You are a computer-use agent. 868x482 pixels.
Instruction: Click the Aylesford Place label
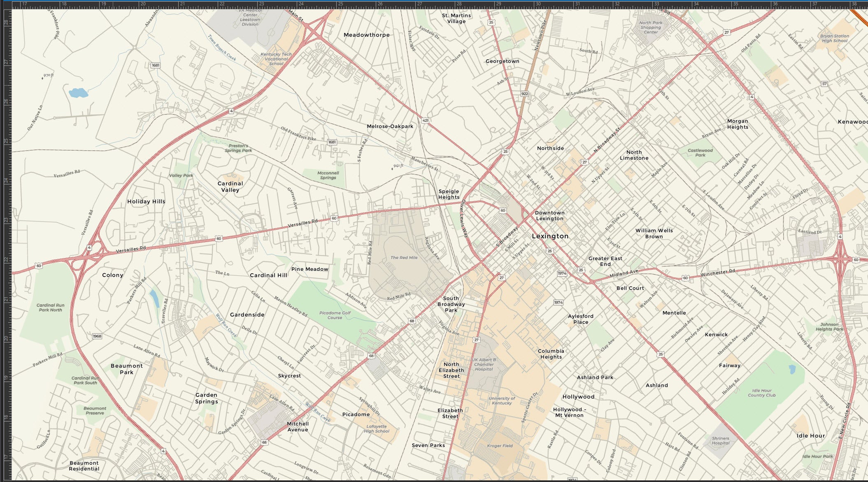[581, 319]
